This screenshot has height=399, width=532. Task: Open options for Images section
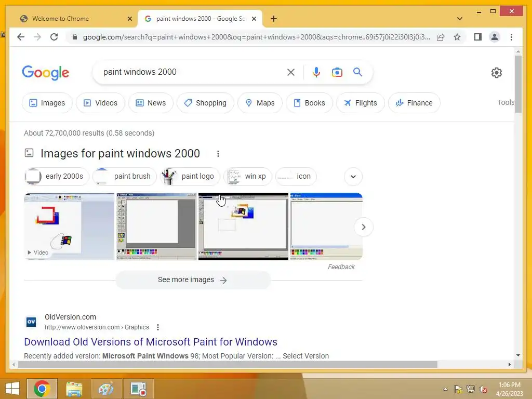[218, 154]
